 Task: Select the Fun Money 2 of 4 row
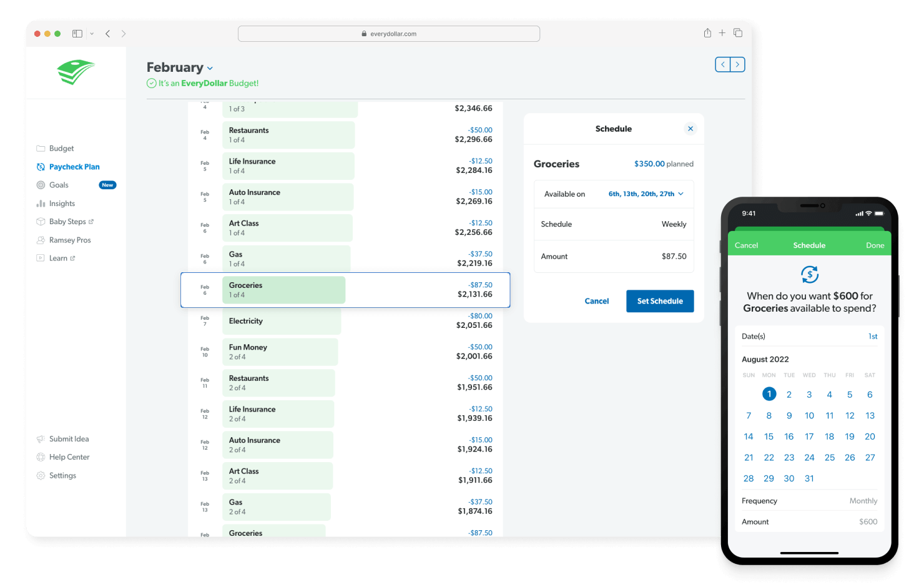tap(345, 352)
